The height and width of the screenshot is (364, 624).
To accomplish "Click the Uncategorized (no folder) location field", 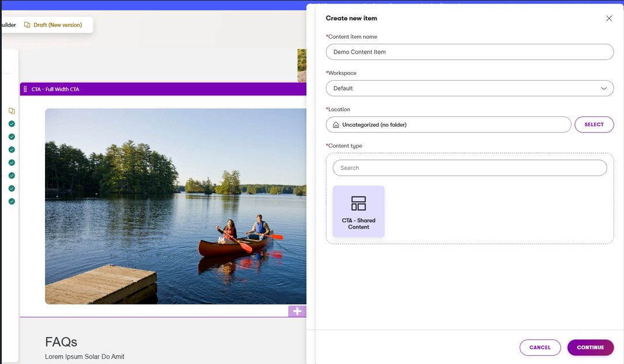I will [448, 125].
